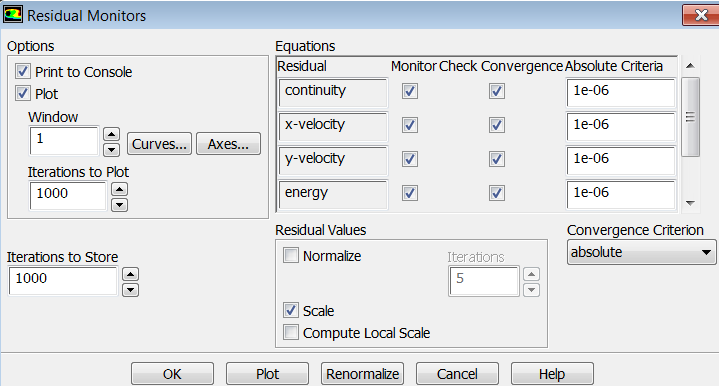
Task: Increase Residual Values Iterations stepper
Action: coord(531,274)
